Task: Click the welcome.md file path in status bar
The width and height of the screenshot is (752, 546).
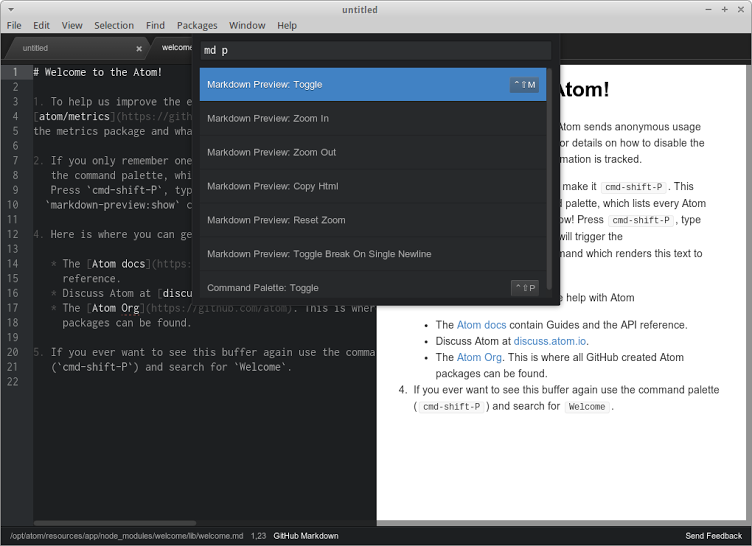Action: tap(126, 536)
